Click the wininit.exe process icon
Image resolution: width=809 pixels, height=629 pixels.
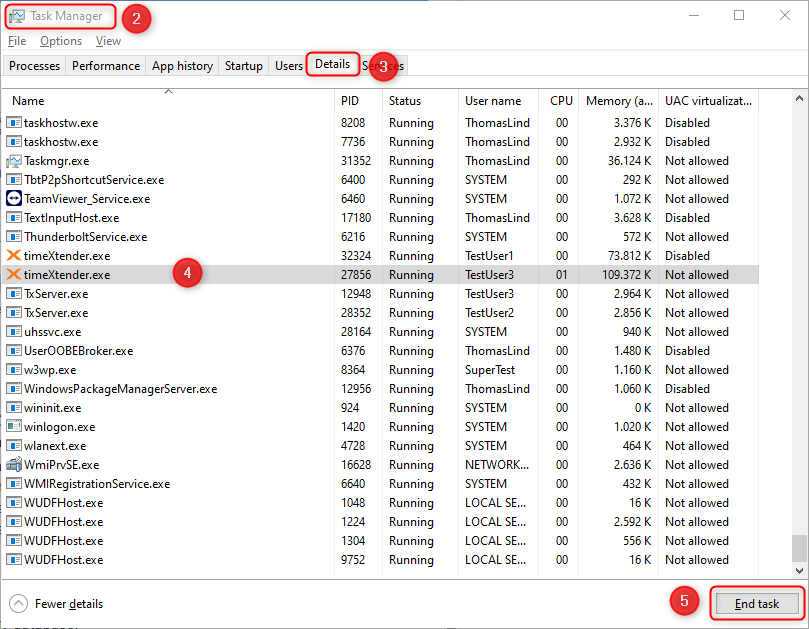[14, 408]
